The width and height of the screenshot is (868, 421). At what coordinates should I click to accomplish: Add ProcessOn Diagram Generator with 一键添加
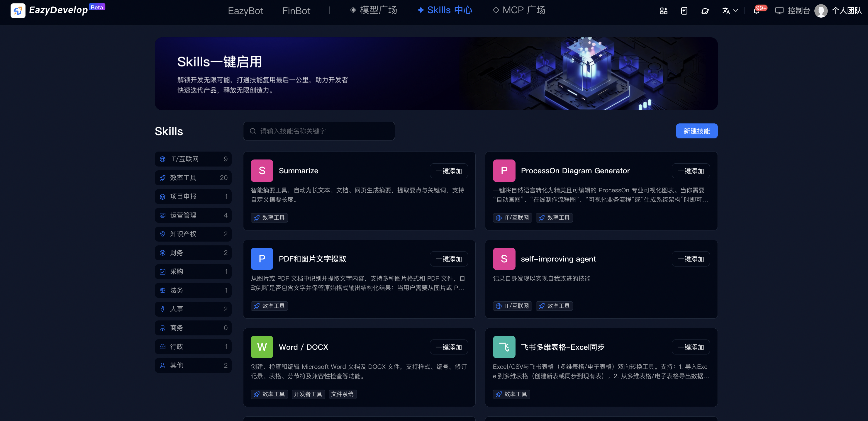coord(691,171)
